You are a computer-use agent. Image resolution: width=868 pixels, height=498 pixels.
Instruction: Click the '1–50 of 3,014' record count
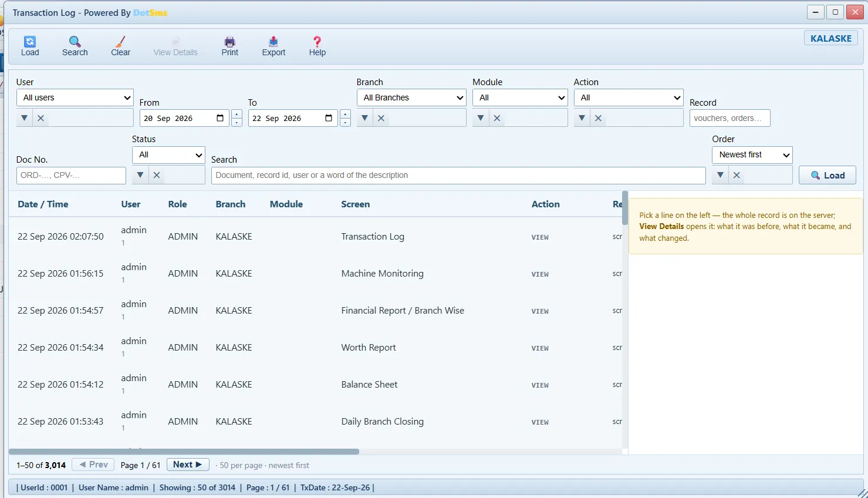(x=41, y=465)
